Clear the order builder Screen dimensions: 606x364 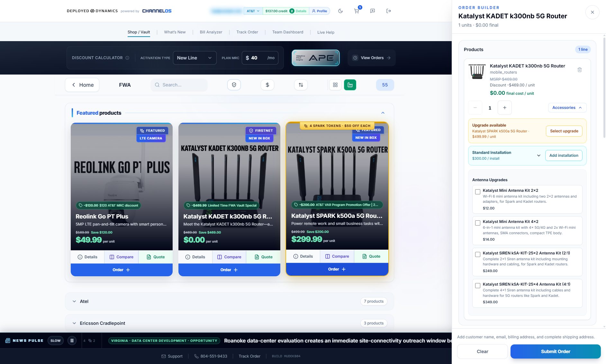pyautogui.click(x=483, y=351)
